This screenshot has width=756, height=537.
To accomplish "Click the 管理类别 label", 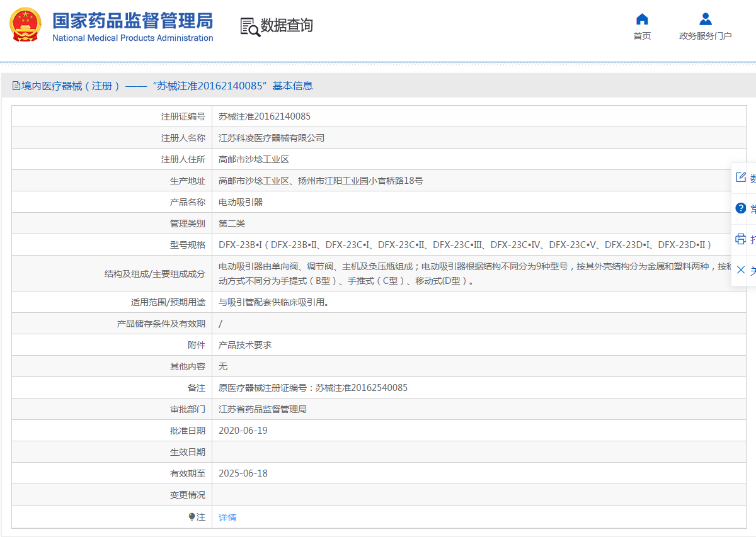I will pos(188,223).
